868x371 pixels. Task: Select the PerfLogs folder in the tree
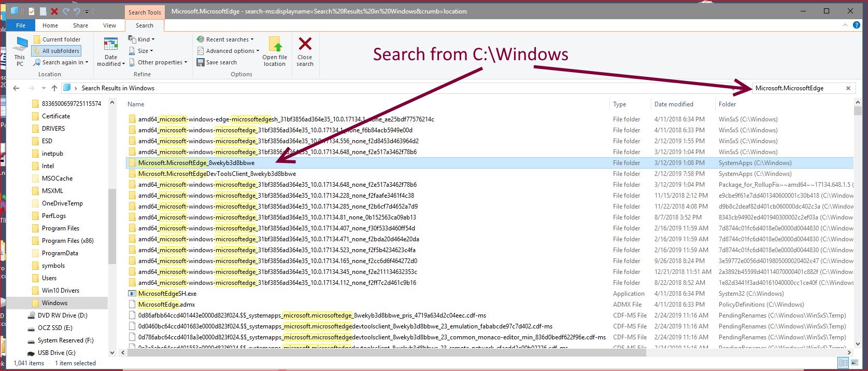(x=54, y=216)
